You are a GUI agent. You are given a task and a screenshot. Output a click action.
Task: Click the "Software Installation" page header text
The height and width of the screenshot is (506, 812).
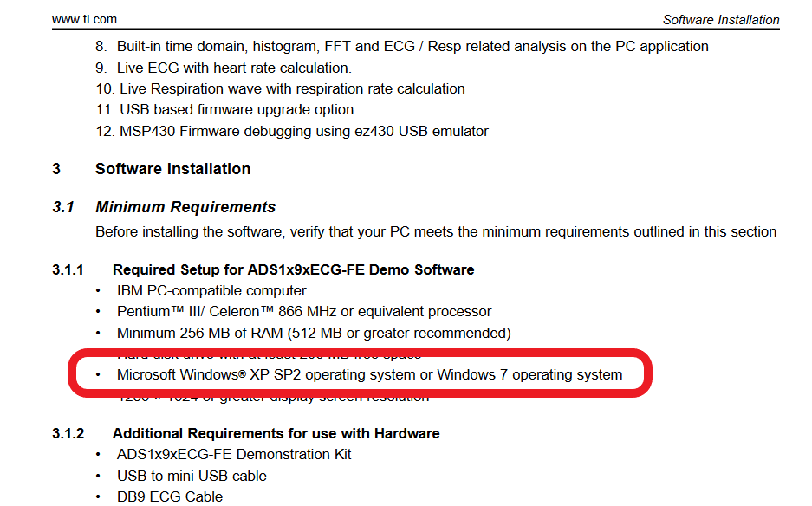click(720, 19)
